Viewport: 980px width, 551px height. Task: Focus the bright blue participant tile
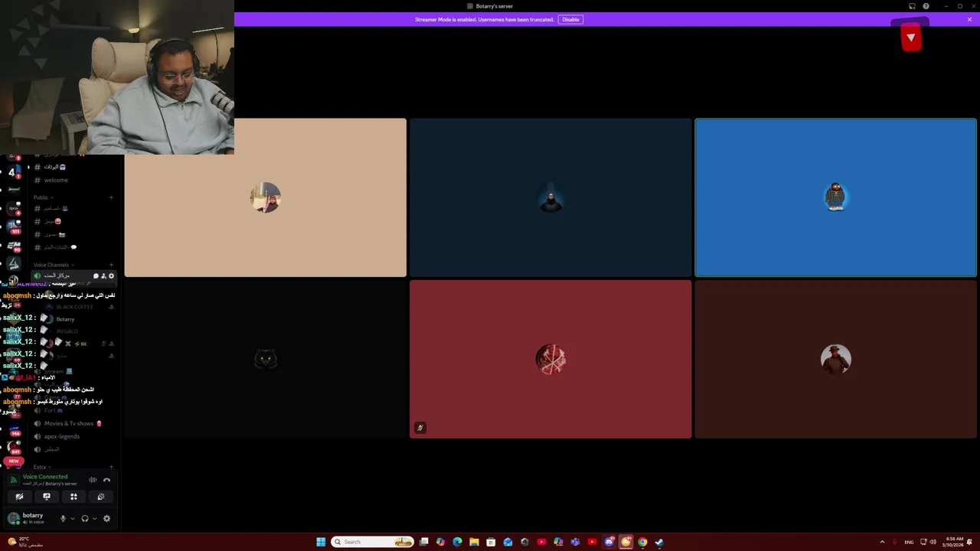(x=835, y=197)
